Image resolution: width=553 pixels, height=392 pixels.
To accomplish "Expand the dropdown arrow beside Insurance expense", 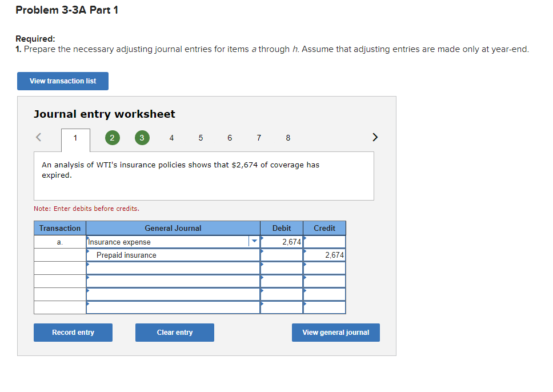I will tap(253, 241).
